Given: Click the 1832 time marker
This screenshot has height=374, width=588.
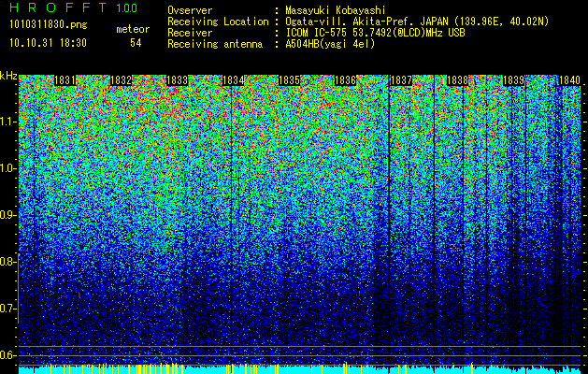Looking at the screenshot, I should 122,80.
